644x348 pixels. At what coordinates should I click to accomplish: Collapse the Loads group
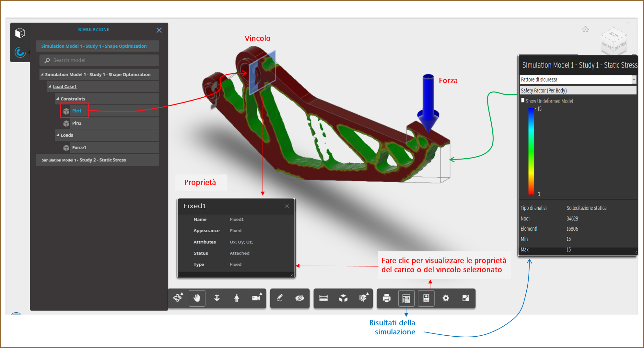(58, 135)
